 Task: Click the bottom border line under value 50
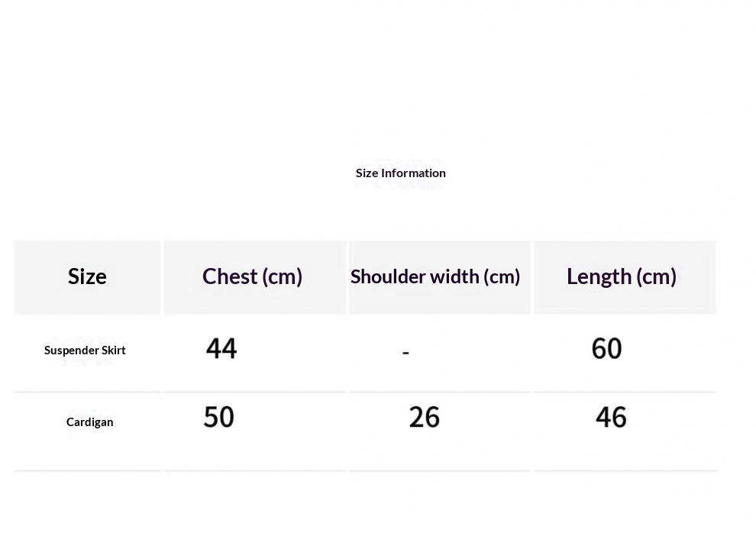pos(254,470)
